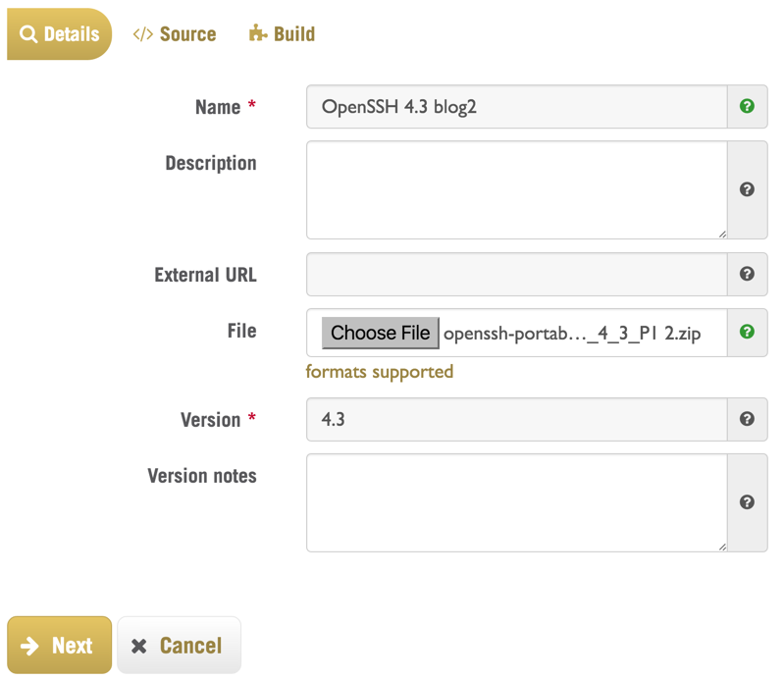784x679 pixels.
Task: Open help icon next to Description field
Action: click(747, 189)
